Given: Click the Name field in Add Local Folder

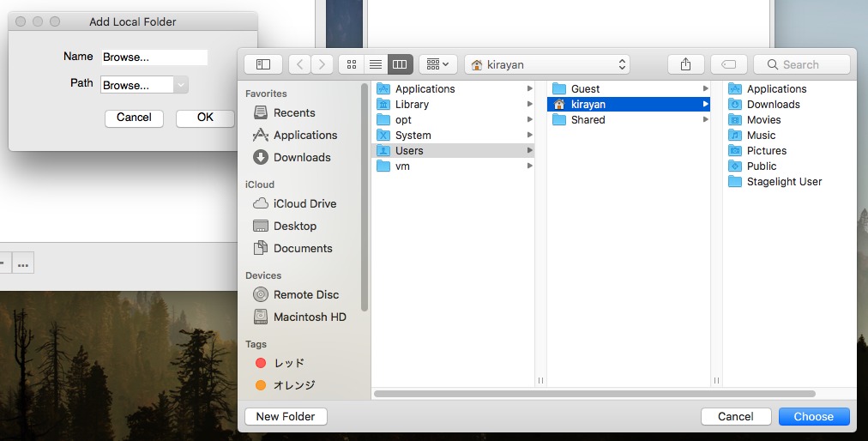Looking at the screenshot, I should pos(154,57).
